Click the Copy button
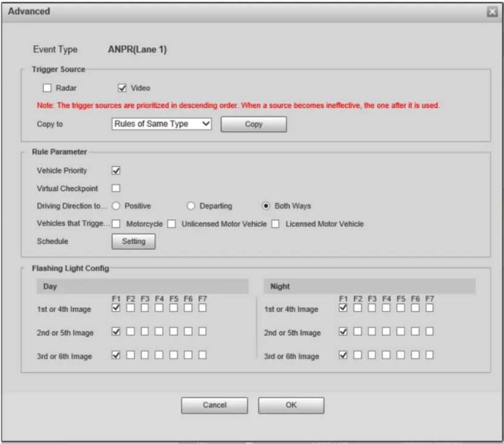 click(254, 124)
